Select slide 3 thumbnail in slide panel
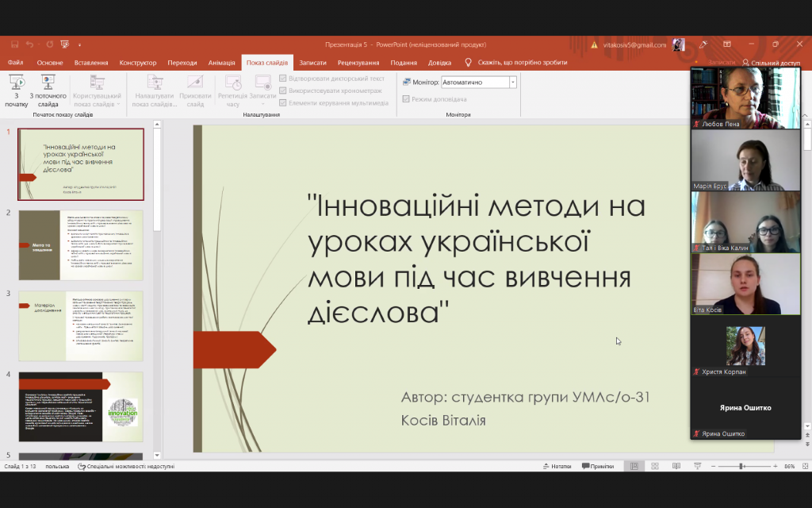812x508 pixels. [80, 325]
